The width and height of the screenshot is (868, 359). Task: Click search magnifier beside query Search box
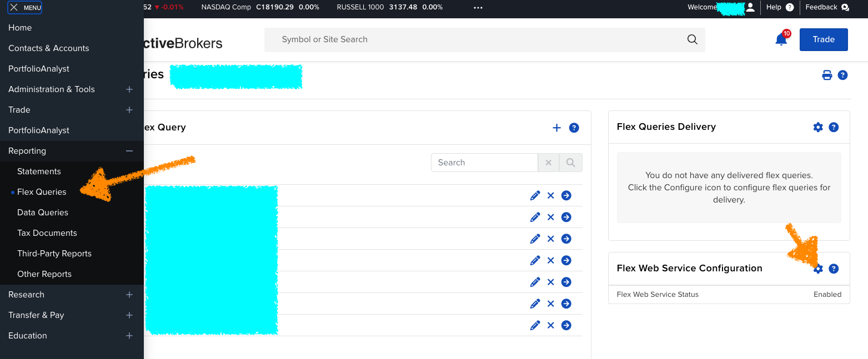pyautogui.click(x=571, y=163)
